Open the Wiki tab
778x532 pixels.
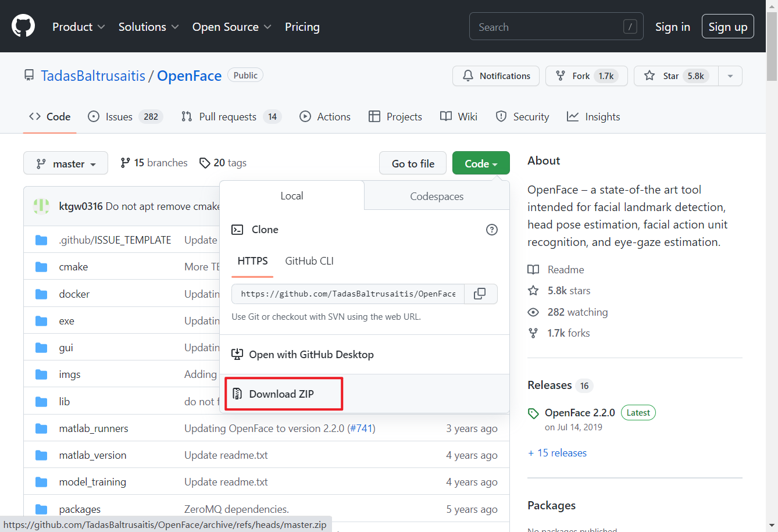point(459,117)
